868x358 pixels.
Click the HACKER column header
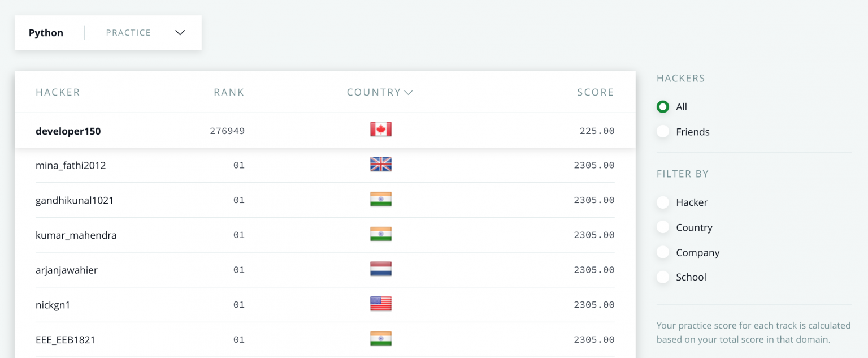(x=58, y=92)
